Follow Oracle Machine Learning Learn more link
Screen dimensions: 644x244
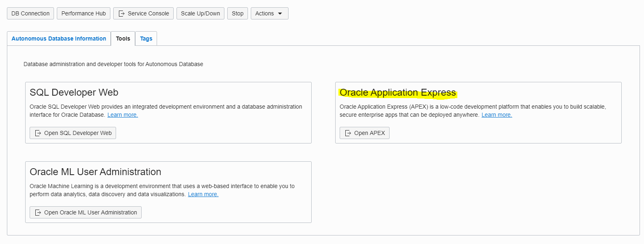click(x=203, y=194)
